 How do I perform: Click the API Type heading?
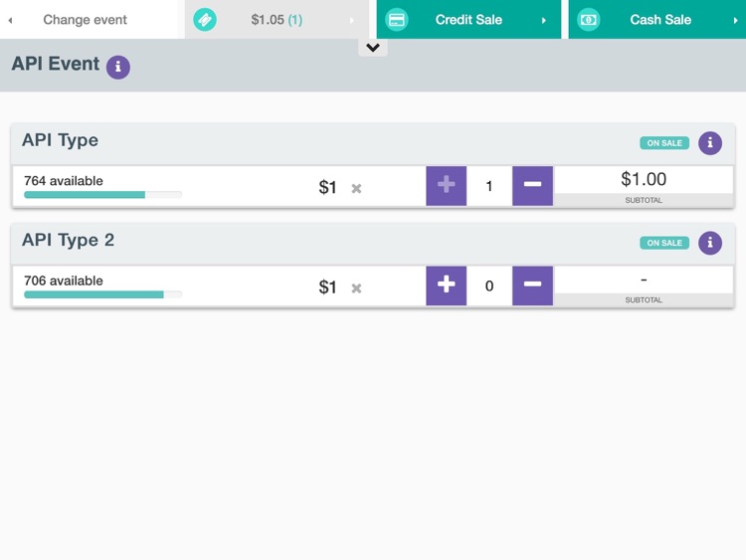[x=60, y=140]
